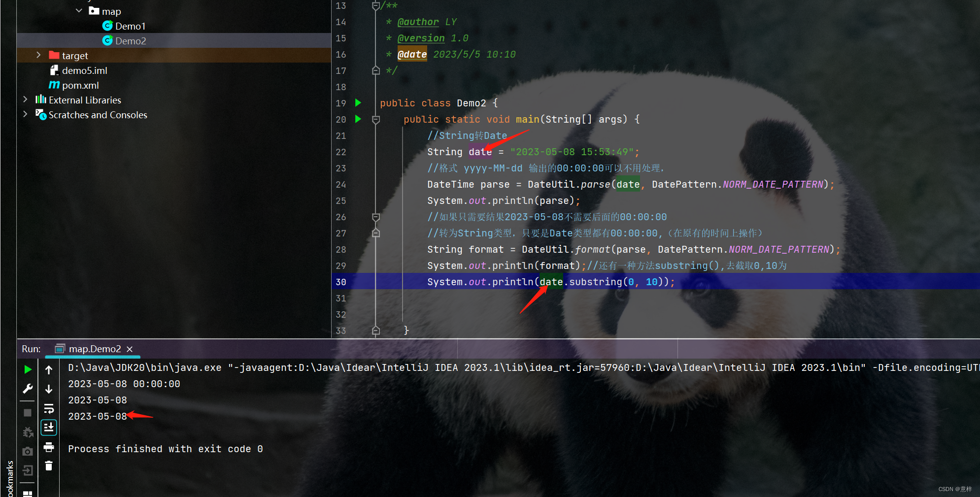Click the exit login-arrow icon in Run panel
Screen dimensions: 980x497
click(28, 470)
